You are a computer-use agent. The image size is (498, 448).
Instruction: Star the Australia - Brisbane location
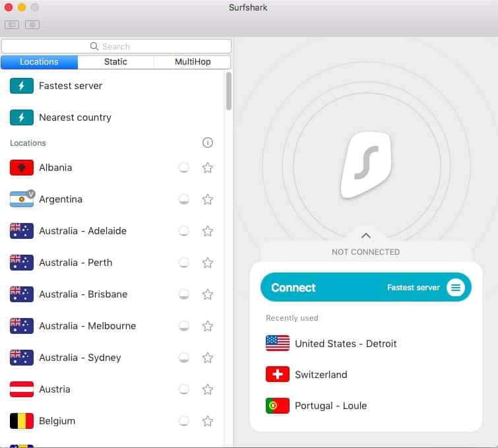click(208, 294)
